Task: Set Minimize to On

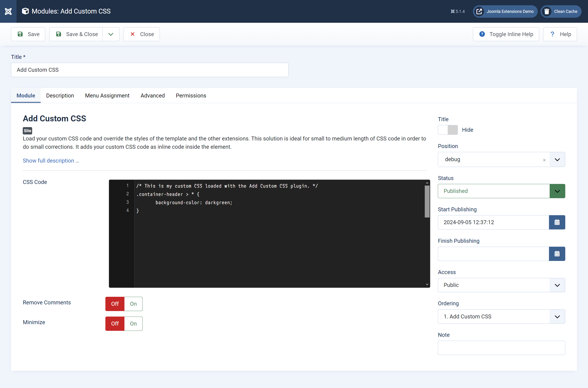Action: [133, 324]
